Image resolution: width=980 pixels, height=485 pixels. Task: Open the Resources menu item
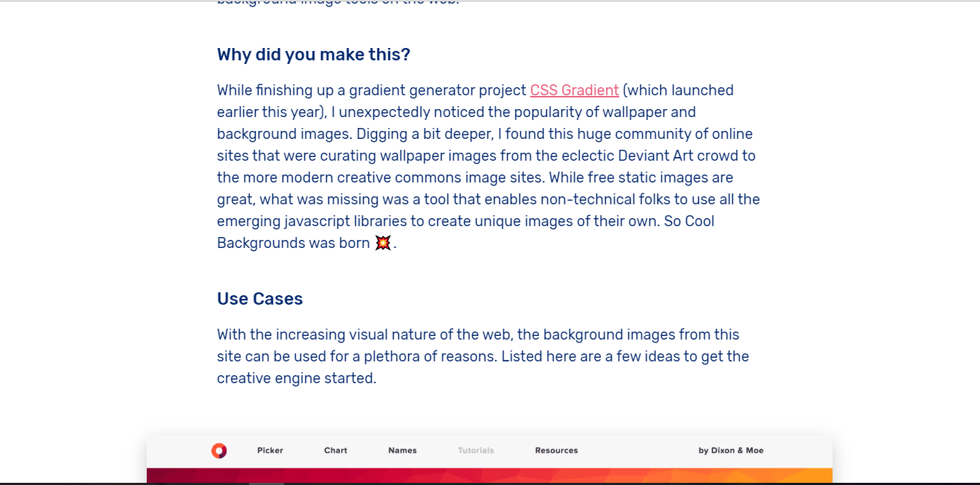pos(556,451)
